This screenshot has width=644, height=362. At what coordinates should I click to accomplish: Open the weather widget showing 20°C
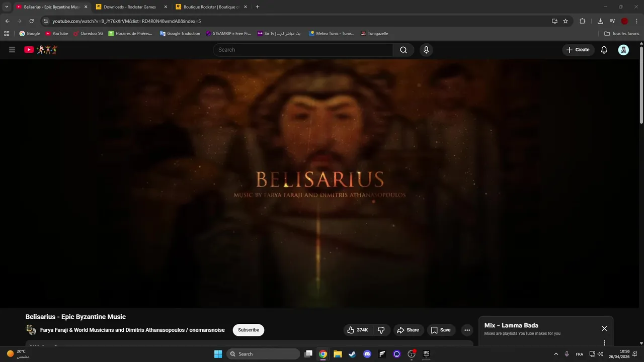(19, 354)
